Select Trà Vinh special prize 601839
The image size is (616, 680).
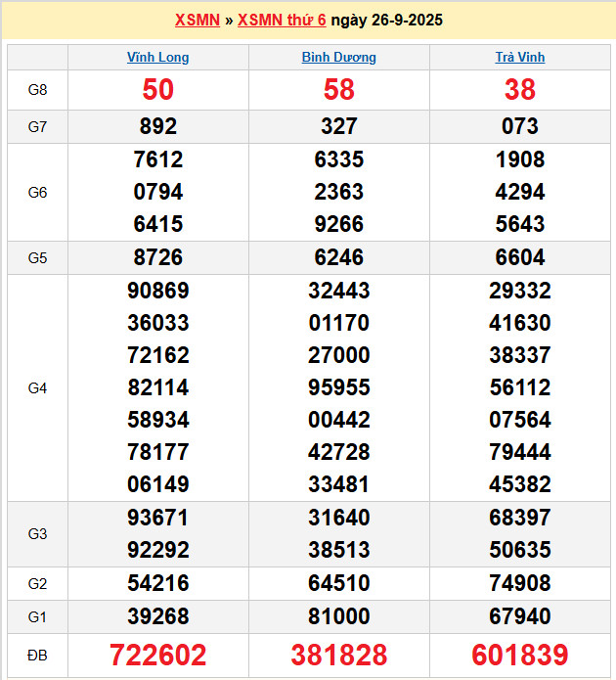pyautogui.click(x=520, y=655)
